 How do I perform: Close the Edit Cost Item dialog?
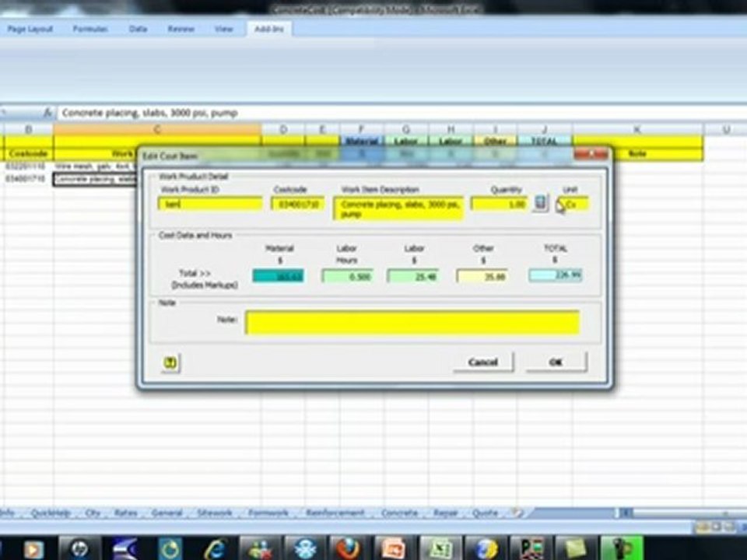[591, 154]
